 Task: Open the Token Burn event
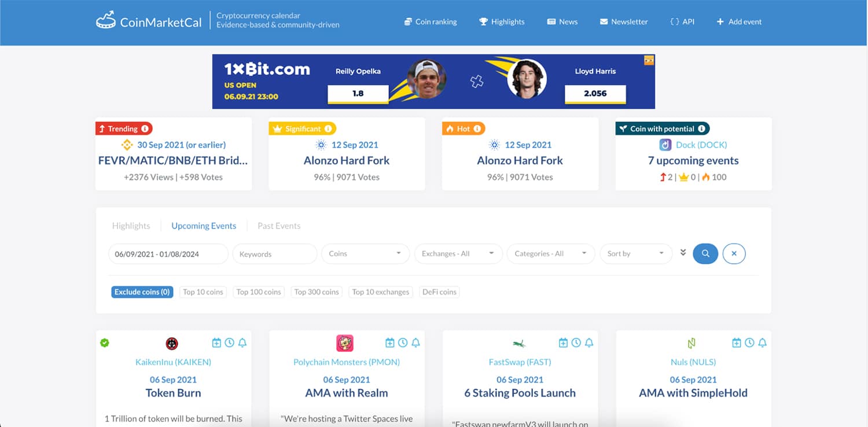point(173,393)
